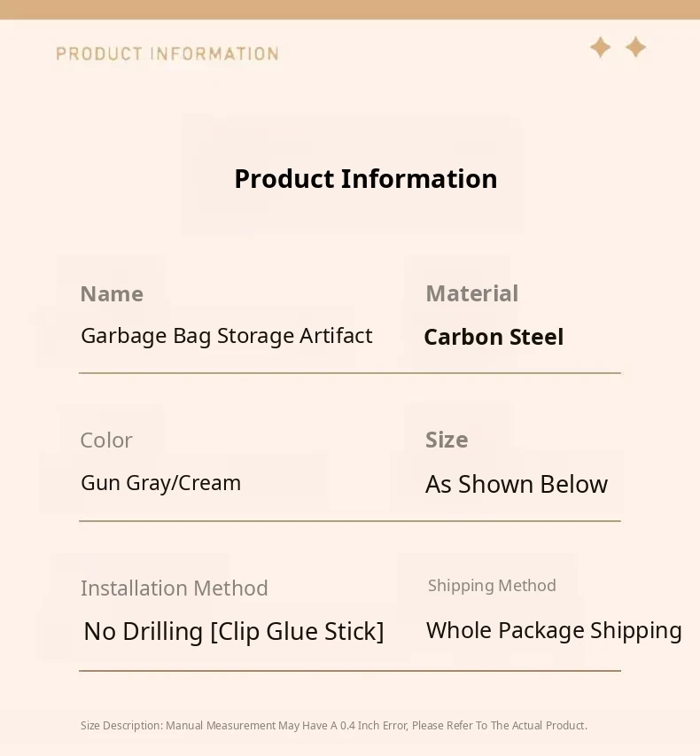Screen dimensions: 700x756
Task: Click the tan bar at the top
Action: (x=350, y=9)
